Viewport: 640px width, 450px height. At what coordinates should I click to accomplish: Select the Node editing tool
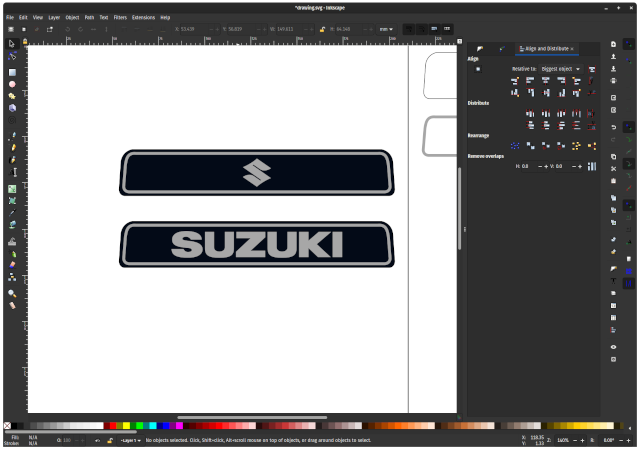[x=12, y=57]
